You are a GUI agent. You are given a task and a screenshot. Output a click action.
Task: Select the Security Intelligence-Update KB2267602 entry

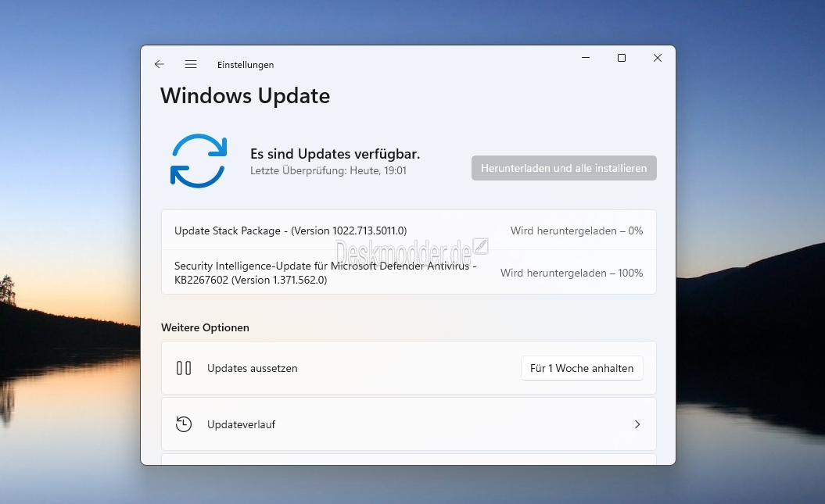click(x=409, y=272)
